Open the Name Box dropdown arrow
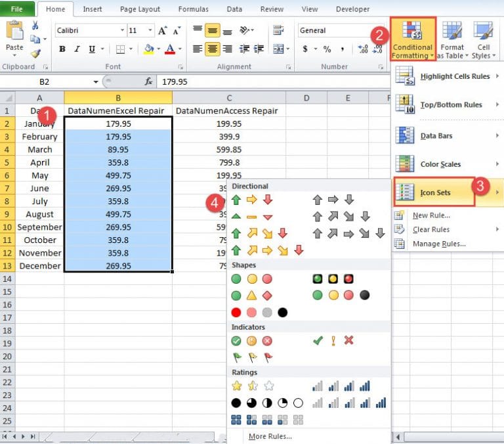504x444 pixels. click(x=96, y=81)
